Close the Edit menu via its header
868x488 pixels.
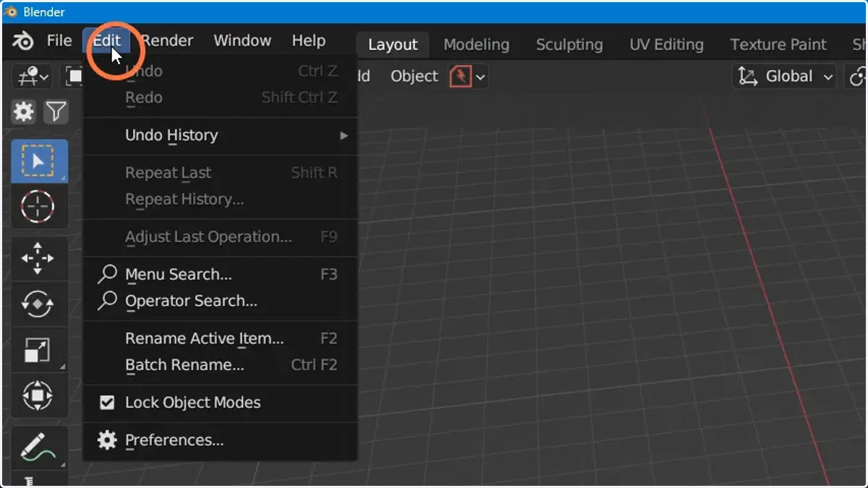tap(106, 40)
